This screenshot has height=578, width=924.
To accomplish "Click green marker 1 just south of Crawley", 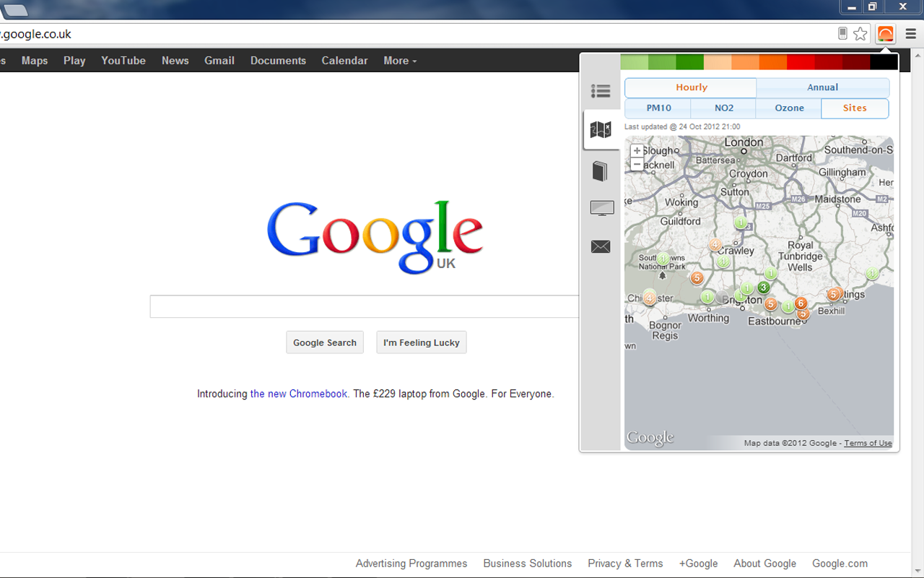I will (723, 262).
